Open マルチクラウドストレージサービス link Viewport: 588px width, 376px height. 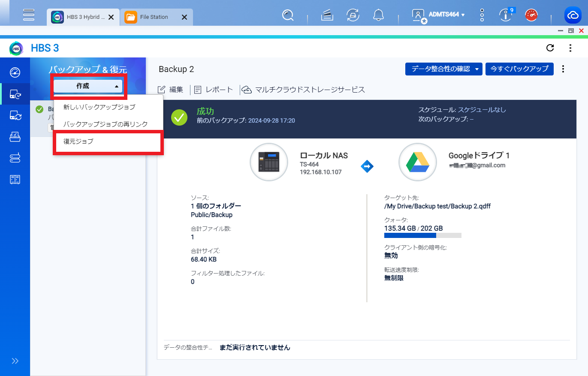(304, 90)
